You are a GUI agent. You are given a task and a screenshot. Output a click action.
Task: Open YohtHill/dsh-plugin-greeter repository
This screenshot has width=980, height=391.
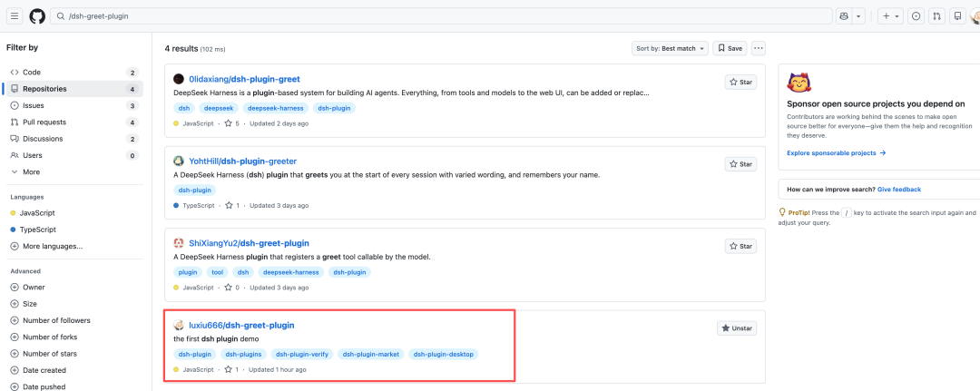pyautogui.click(x=242, y=161)
